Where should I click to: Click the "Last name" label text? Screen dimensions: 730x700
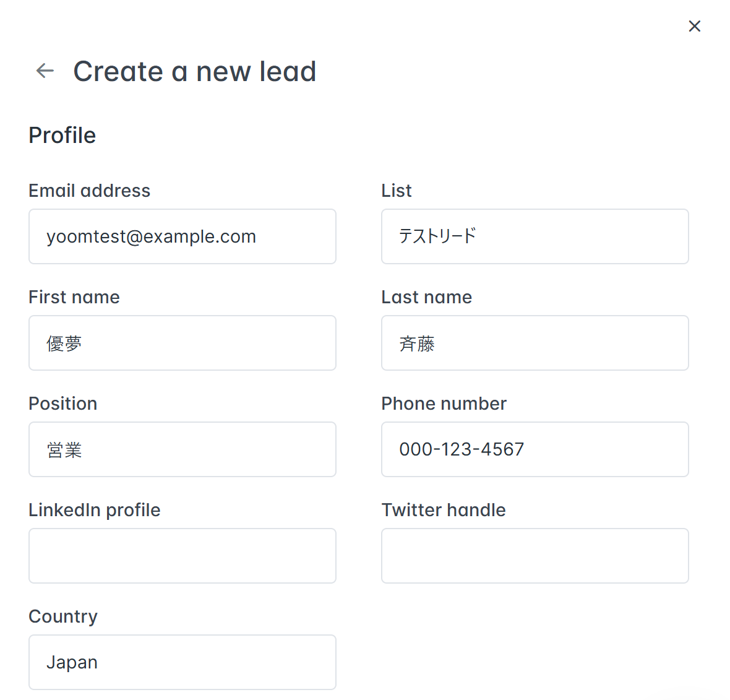click(426, 297)
